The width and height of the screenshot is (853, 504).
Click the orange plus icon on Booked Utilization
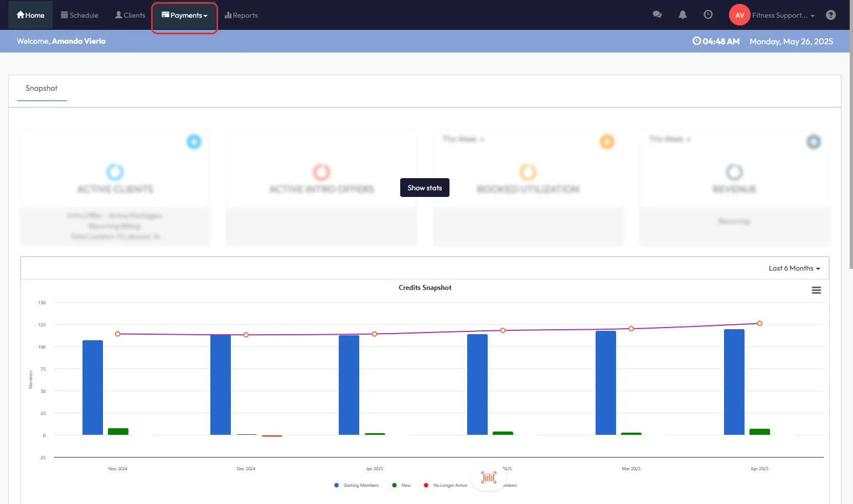[x=607, y=142]
